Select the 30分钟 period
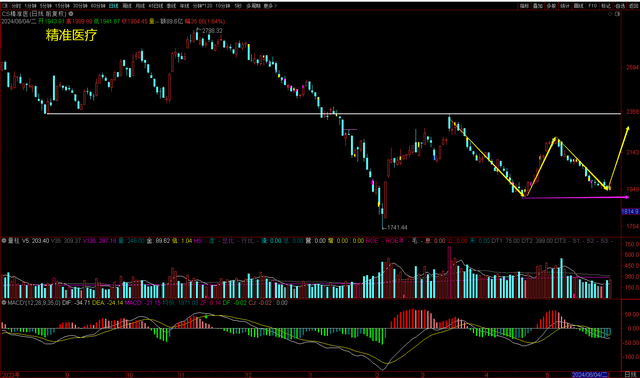 [x=80, y=6]
